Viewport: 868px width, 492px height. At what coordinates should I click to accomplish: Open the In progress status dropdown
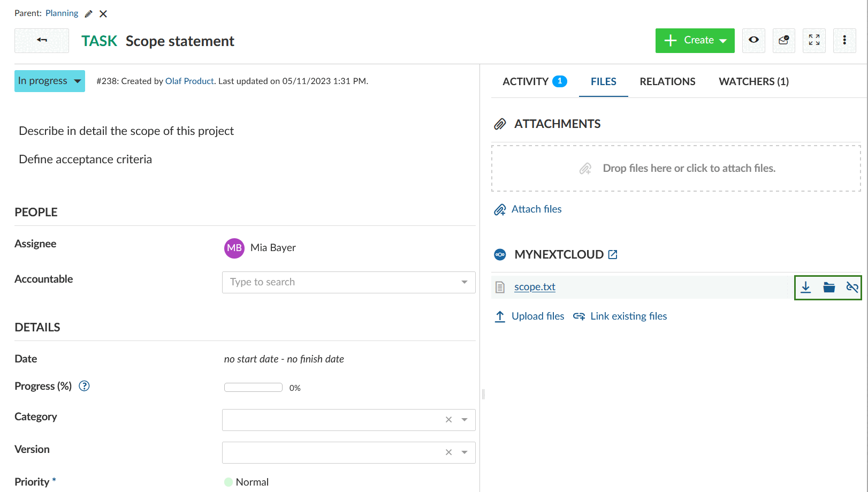coord(49,81)
